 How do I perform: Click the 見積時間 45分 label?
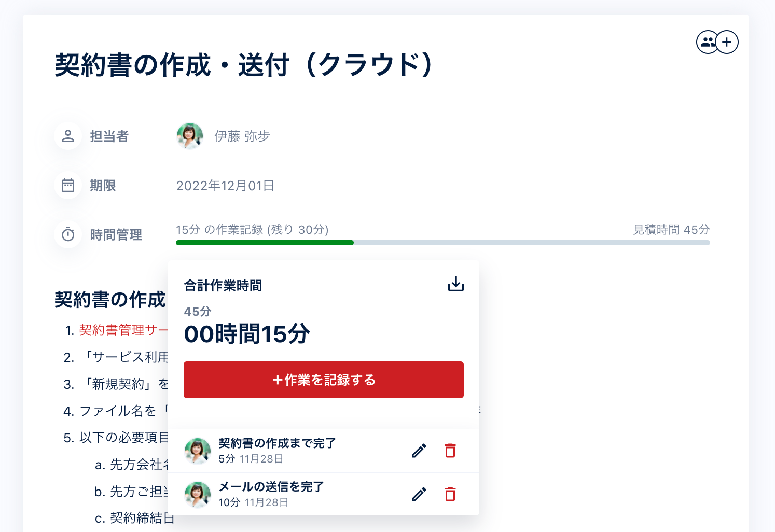(x=671, y=230)
